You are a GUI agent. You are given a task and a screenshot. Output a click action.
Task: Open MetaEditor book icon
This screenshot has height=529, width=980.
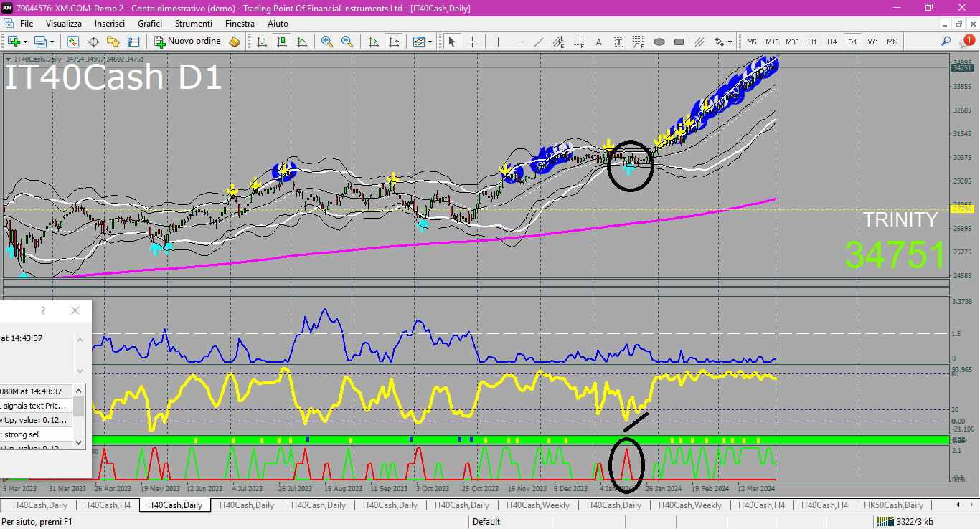[x=235, y=42]
